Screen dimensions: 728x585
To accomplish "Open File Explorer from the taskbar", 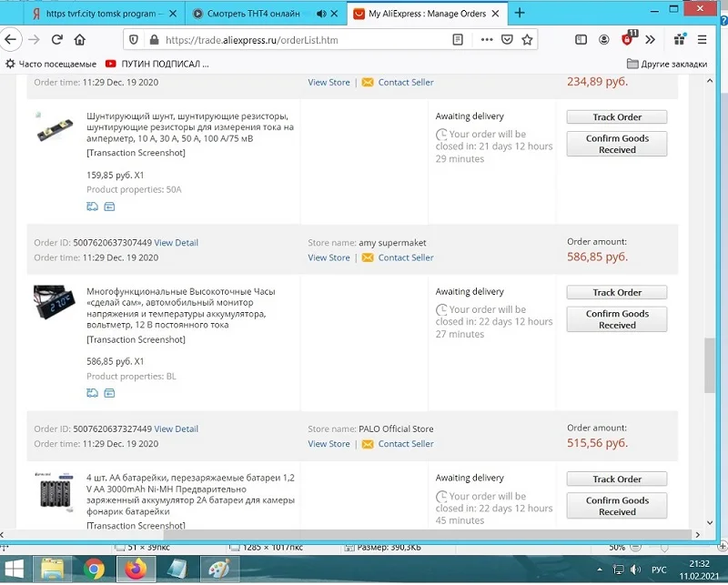I will click(x=52, y=570).
